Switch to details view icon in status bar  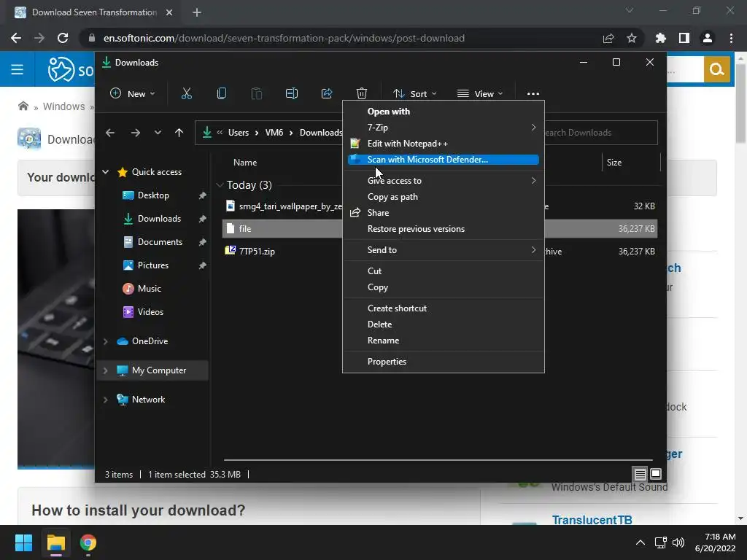click(x=640, y=474)
